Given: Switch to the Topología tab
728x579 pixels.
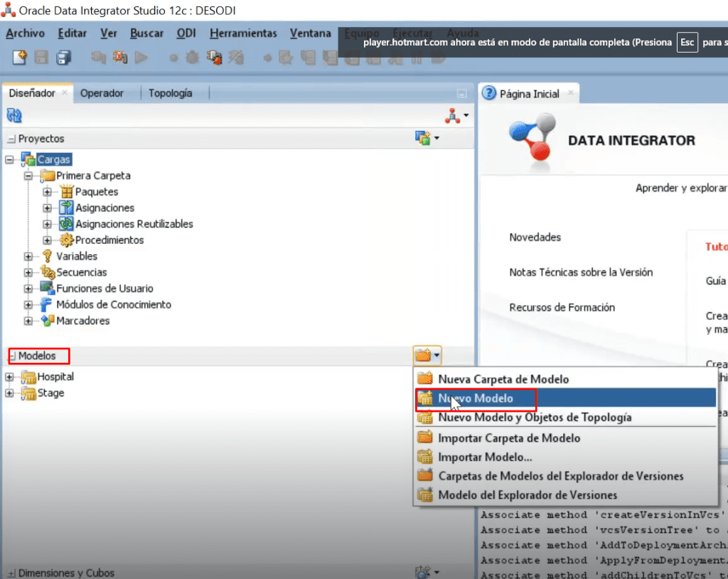Looking at the screenshot, I should [x=170, y=93].
